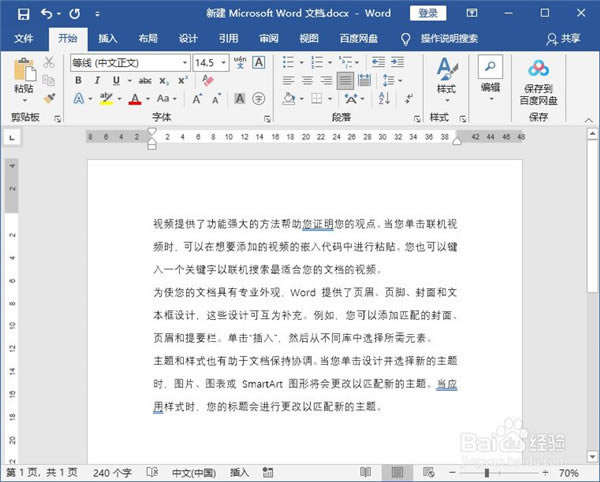Click the enclosed character 字 icon
The width and height of the screenshot is (600, 482).
click(259, 99)
